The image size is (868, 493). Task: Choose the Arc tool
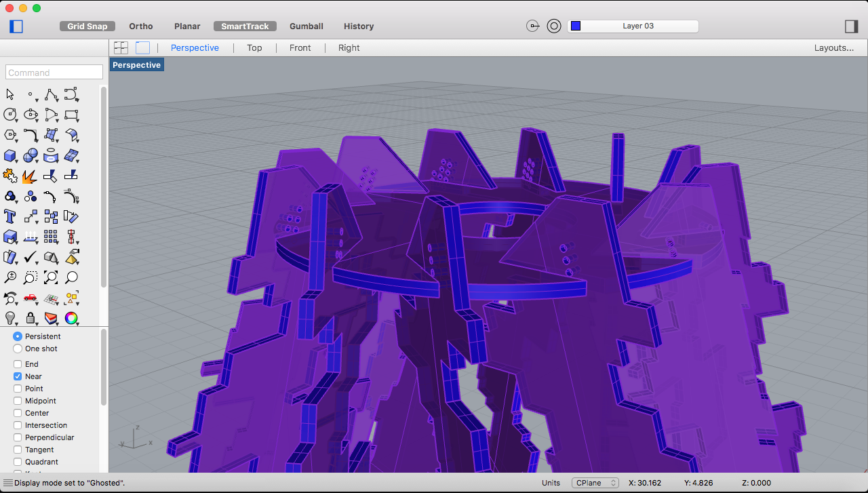click(51, 115)
